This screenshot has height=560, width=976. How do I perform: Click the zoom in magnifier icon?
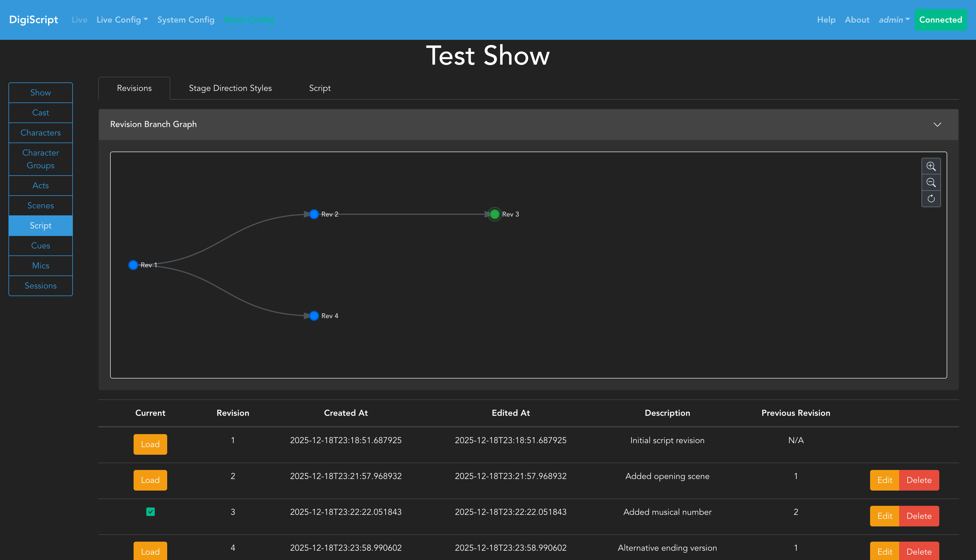pyautogui.click(x=931, y=166)
